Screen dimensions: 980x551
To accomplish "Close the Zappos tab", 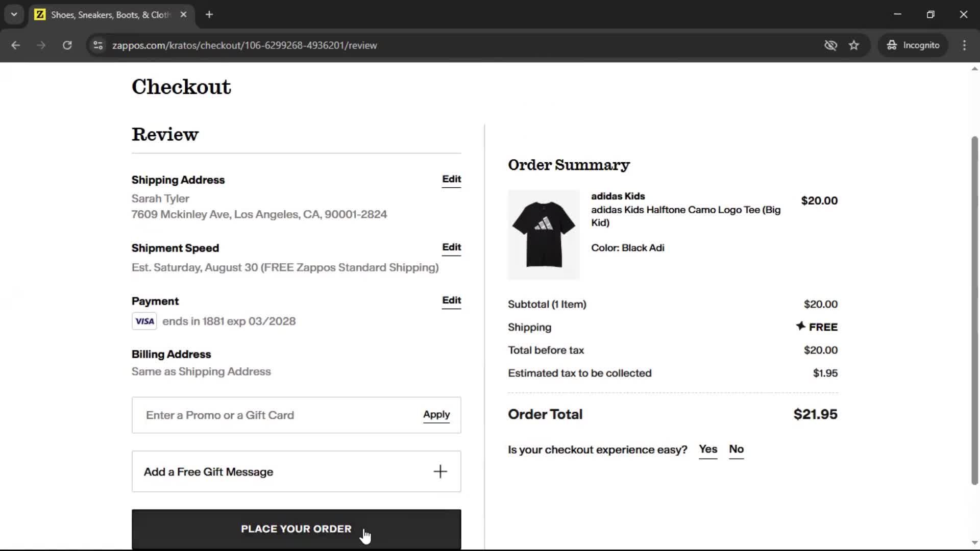I will [x=183, y=14].
